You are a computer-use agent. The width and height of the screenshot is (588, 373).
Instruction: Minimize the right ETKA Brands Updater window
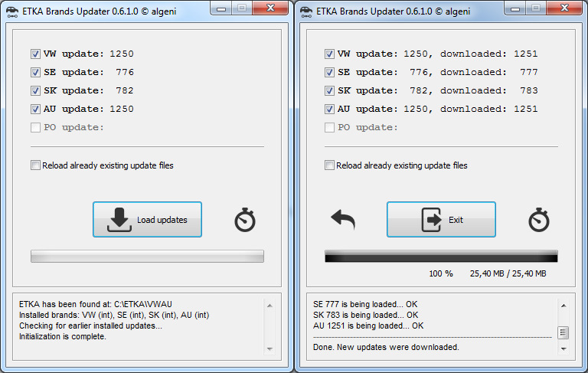point(515,8)
